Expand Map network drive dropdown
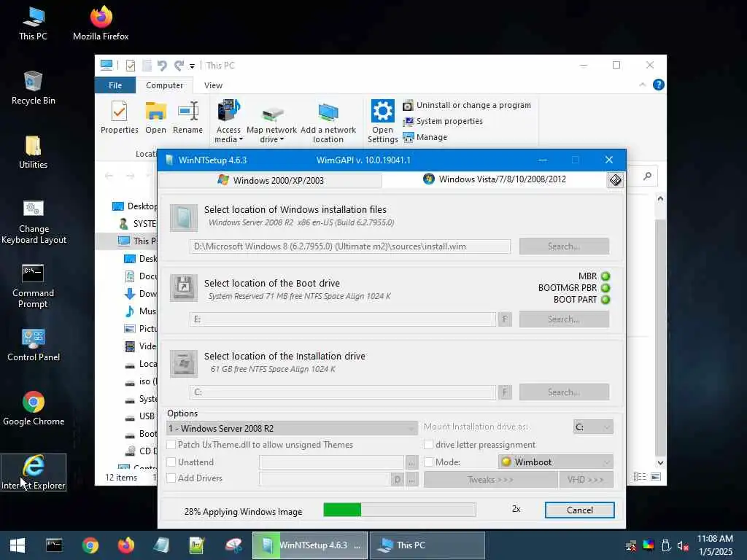This screenshot has height=560, width=747. coord(271,139)
